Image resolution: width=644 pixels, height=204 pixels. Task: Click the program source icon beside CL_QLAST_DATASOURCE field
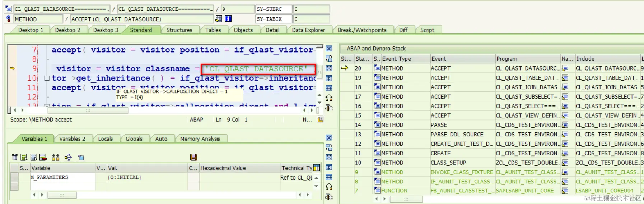[x=9, y=9]
